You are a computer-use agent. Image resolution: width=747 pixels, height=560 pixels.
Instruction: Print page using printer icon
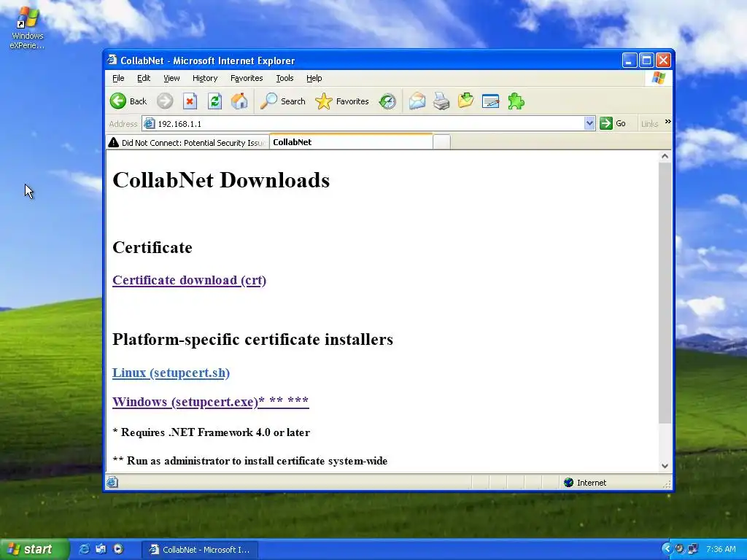click(441, 101)
